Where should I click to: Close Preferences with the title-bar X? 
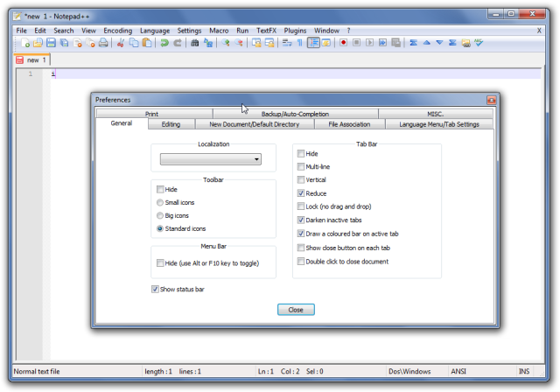492,100
